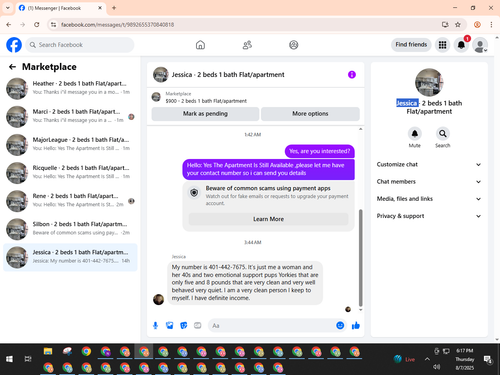The width and height of the screenshot is (500, 375).
Task: Expand Customize chat section
Action: tap(429, 165)
